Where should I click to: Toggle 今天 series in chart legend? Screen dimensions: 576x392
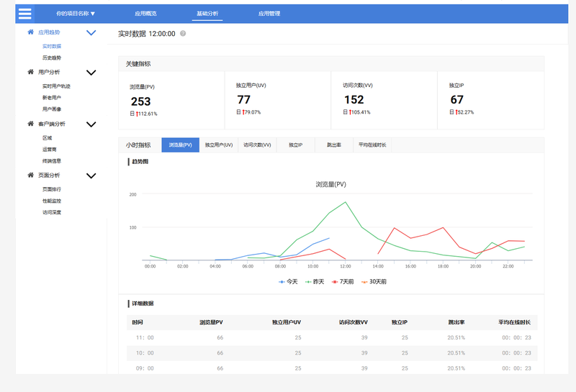tap(288, 281)
